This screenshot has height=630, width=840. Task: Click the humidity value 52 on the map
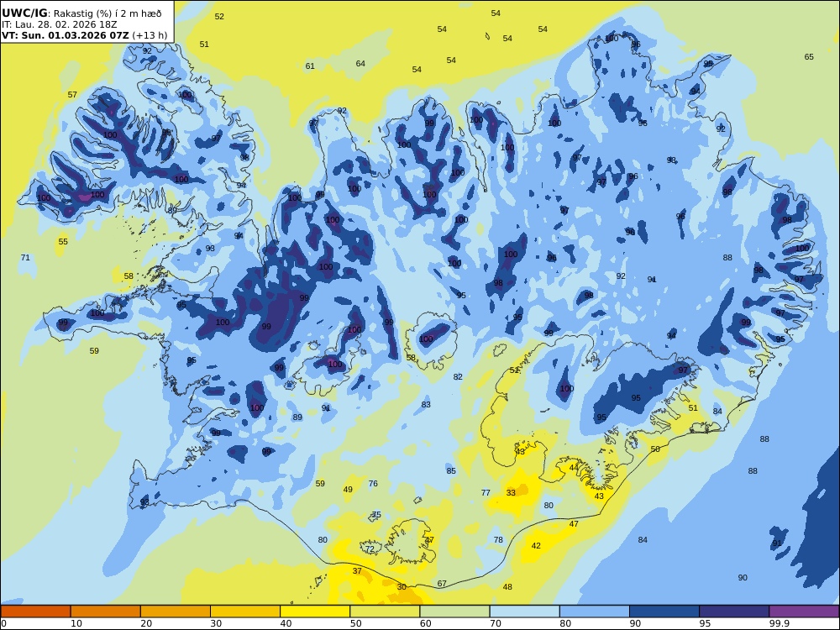(x=219, y=17)
